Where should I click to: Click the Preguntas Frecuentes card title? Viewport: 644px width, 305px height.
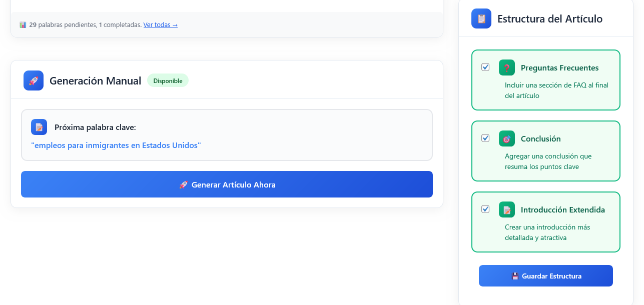click(x=559, y=68)
